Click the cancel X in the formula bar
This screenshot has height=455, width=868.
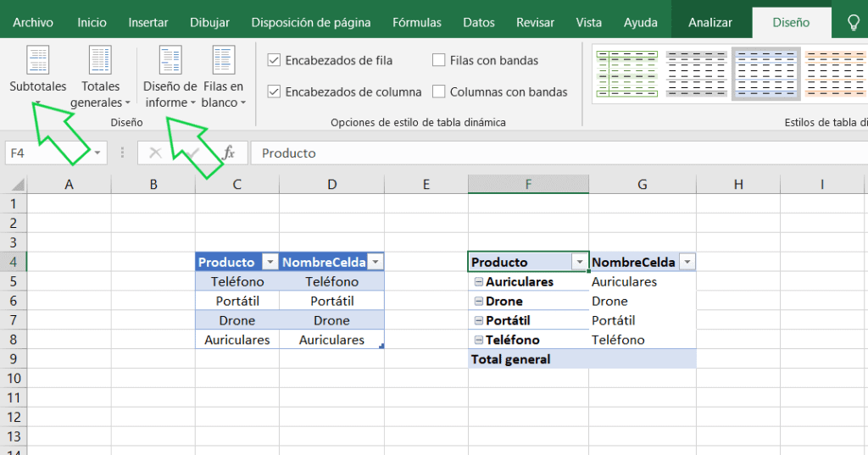[x=156, y=153]
